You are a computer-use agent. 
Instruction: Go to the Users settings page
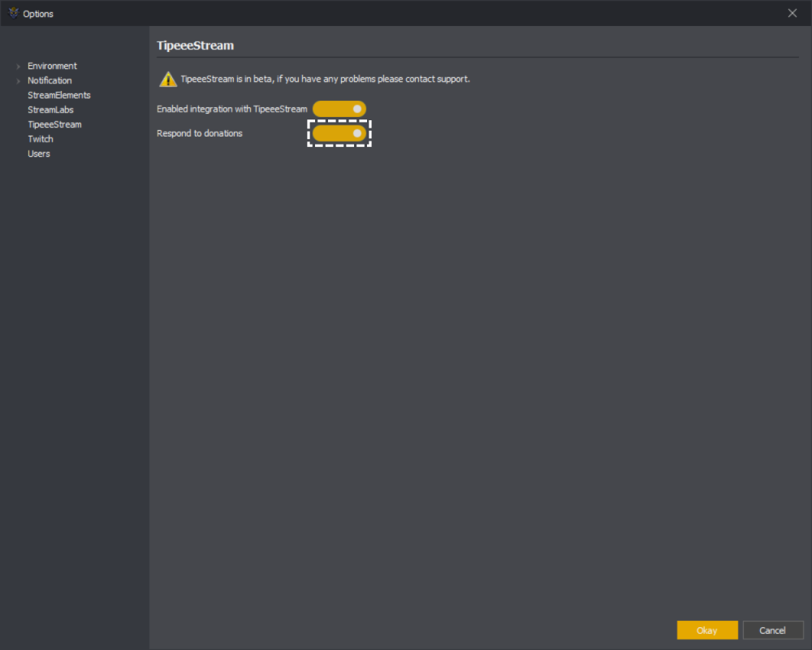39,154
